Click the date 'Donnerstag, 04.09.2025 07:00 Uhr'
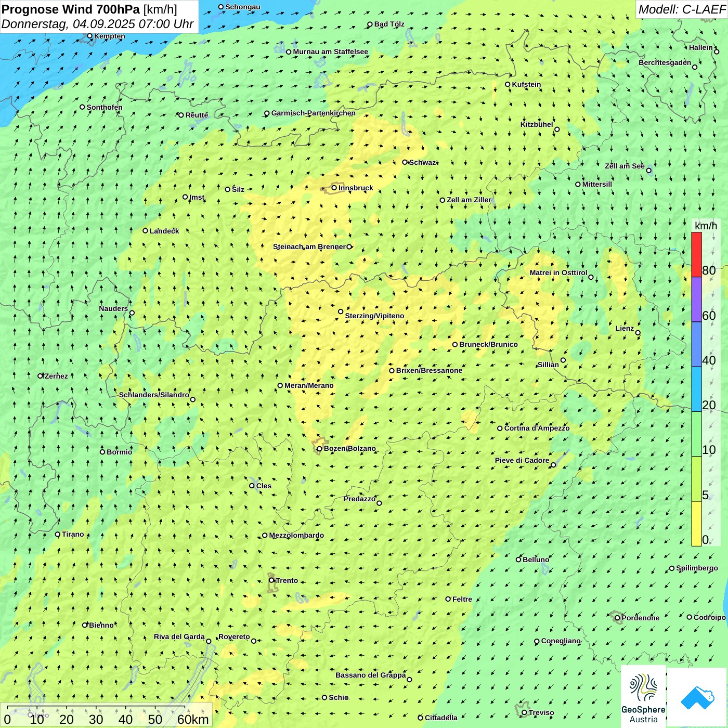This screenshot has height=728, width=728. pos(98,24)
